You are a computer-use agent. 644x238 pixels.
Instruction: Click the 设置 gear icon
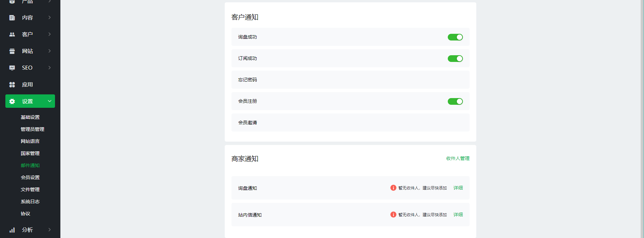12,101
